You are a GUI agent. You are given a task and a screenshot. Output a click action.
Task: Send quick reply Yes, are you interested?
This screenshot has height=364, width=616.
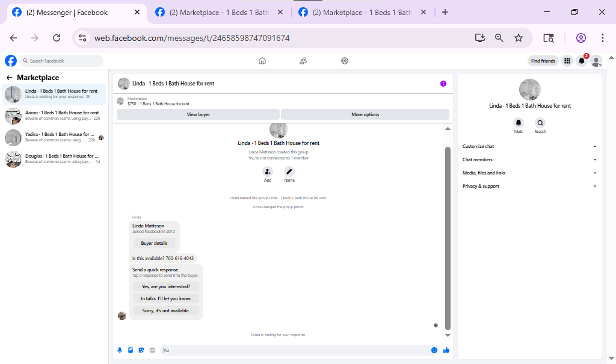coord(166,286)
